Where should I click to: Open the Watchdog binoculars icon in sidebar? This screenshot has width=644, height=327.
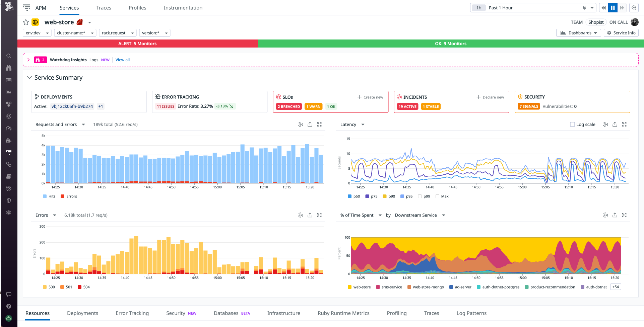pos(9,68)
